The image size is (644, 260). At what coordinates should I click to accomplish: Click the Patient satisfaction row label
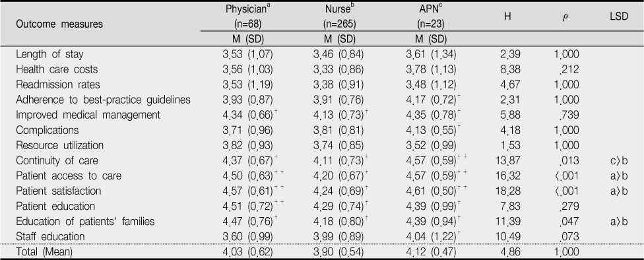coord(58,191)
